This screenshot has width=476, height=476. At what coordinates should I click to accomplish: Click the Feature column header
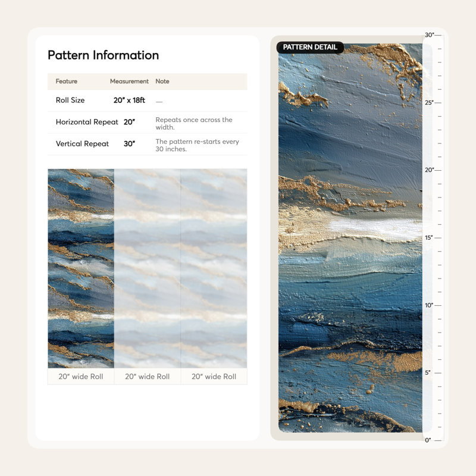pos(67,82)
